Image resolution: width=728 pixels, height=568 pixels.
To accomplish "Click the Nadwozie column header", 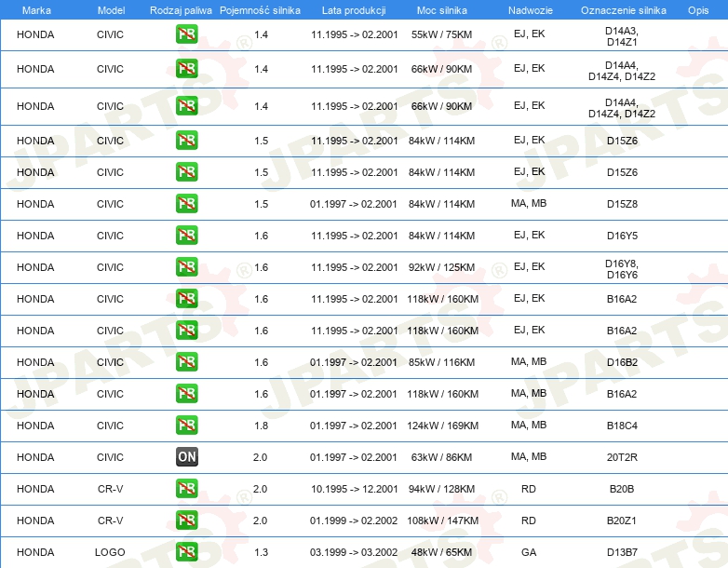I will coord(531,10).
